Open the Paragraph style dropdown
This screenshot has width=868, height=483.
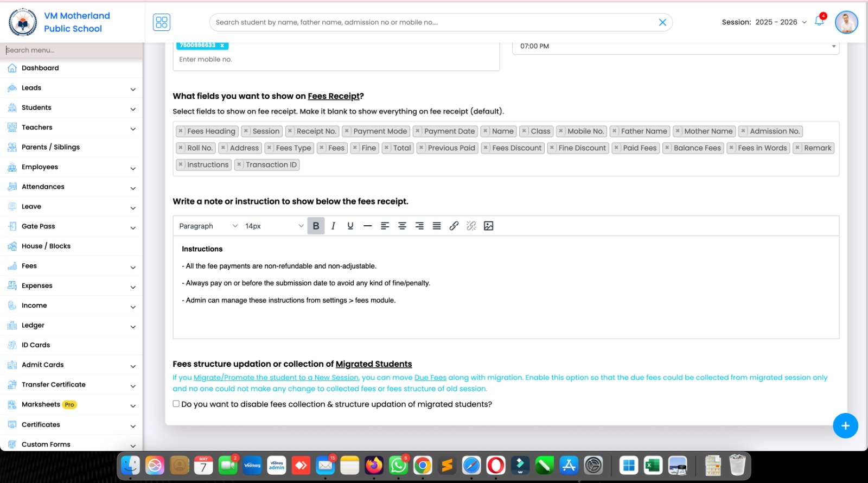pos(208,226)
